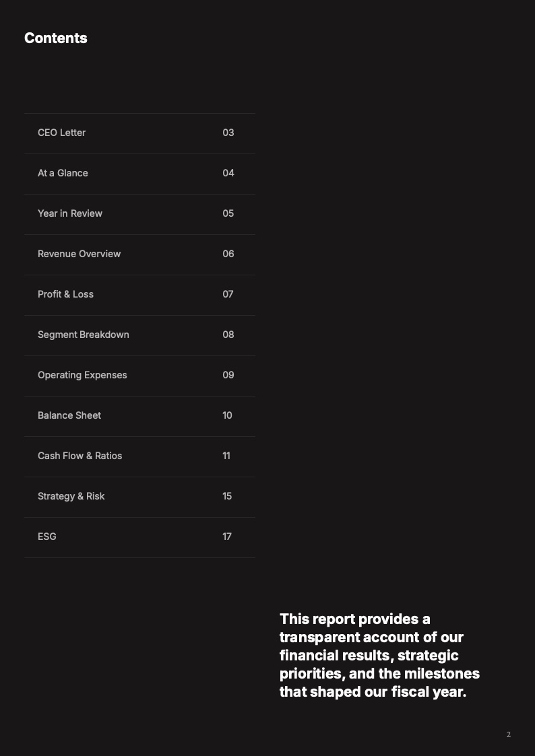
Task: Click the bold report summary paragraph
Action: [x=379, y=655]
